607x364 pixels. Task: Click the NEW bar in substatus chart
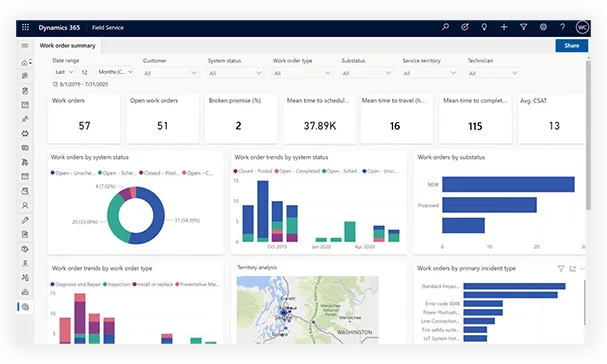(508, 184)
